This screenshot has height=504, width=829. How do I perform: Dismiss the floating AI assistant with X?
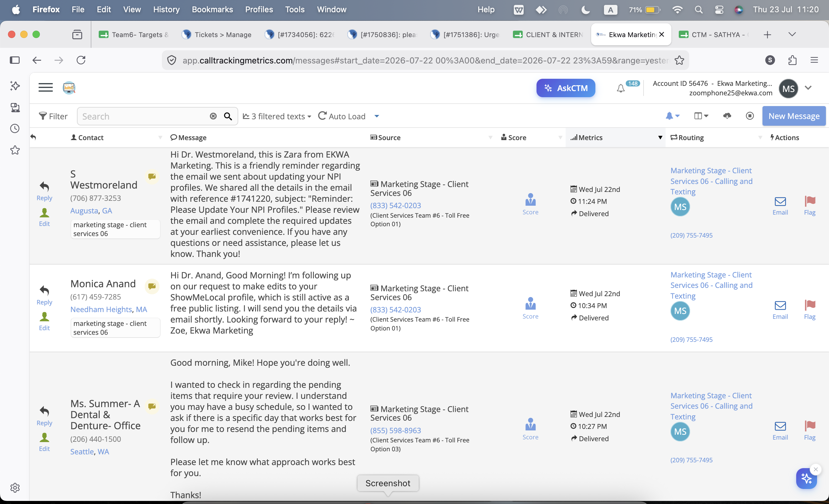(816, 469)
